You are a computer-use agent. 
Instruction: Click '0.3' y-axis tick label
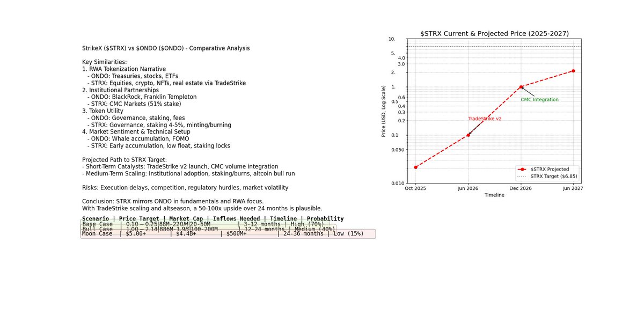click(401, 112)
